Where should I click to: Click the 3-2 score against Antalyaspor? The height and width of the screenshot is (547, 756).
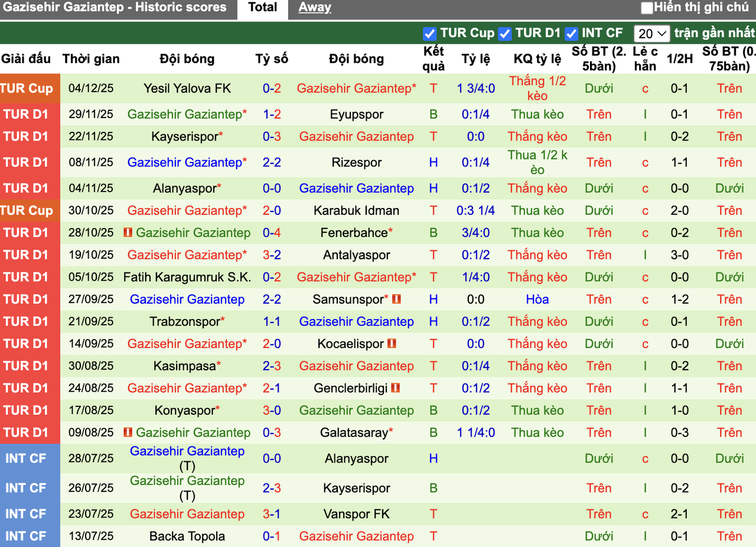click(272, 255)
